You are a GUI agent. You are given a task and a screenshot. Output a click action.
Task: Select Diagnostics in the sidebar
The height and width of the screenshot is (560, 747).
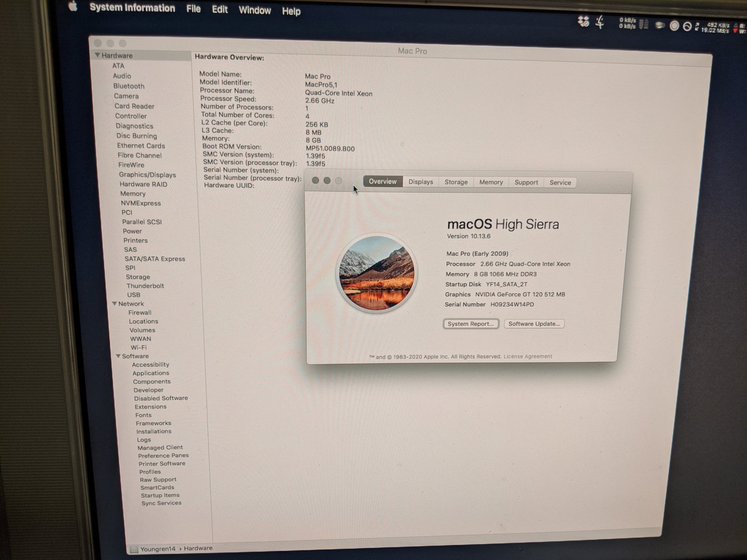134,126
